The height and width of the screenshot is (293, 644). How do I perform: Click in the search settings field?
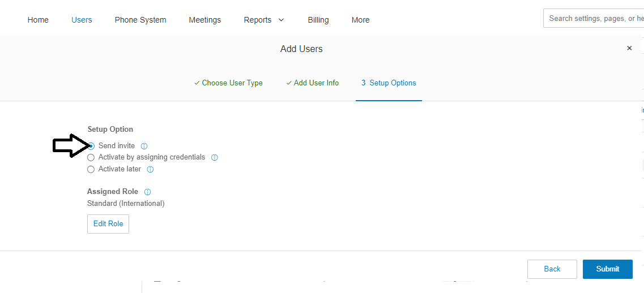click(595, 19)
